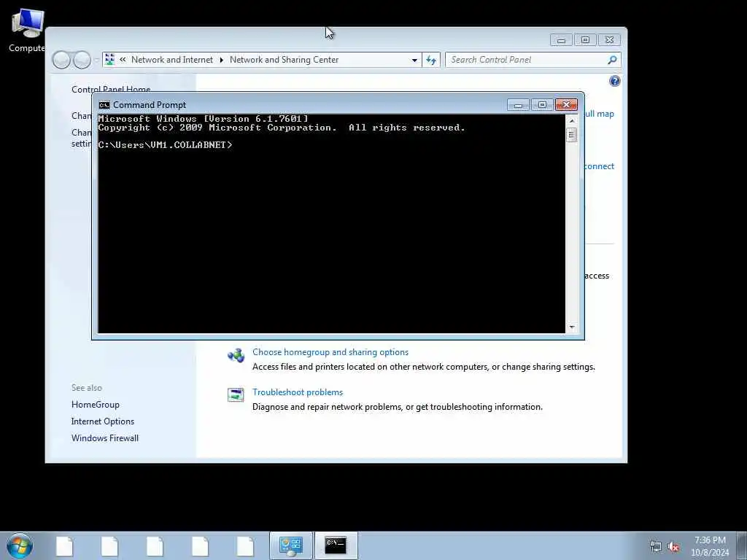Refresh the Network and Sharing Center view
This screenshot has height=560, width=747.
click(x=431, y=60)
